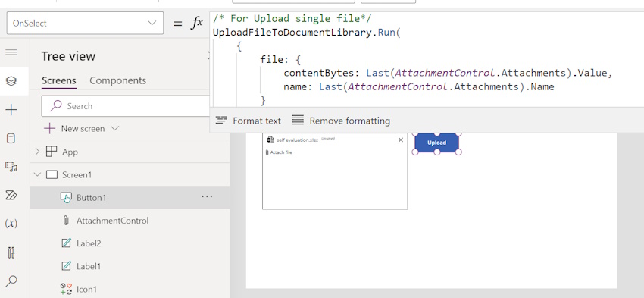Click Remove formatting button

click(x=341, y=121)
